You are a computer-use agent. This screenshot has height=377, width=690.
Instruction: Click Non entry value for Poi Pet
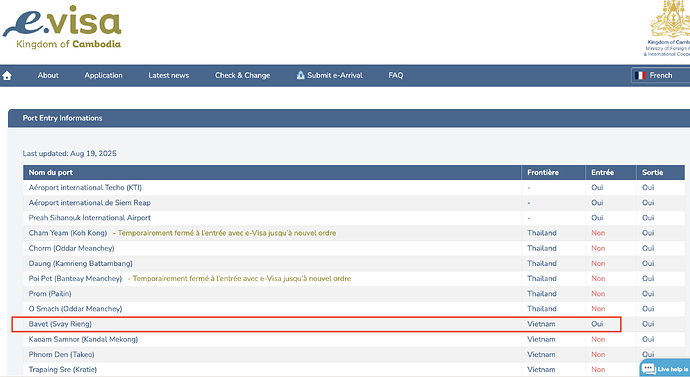[598, 278]
